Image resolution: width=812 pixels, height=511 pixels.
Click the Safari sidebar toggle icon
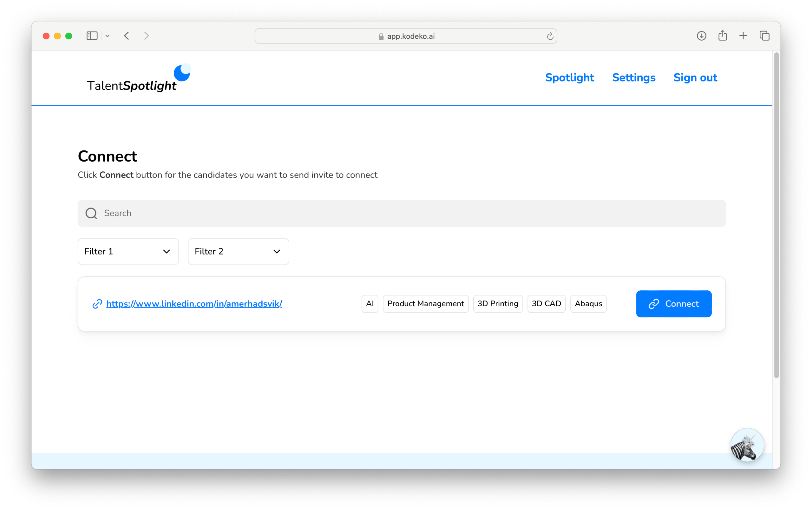[x=92, y=36]
